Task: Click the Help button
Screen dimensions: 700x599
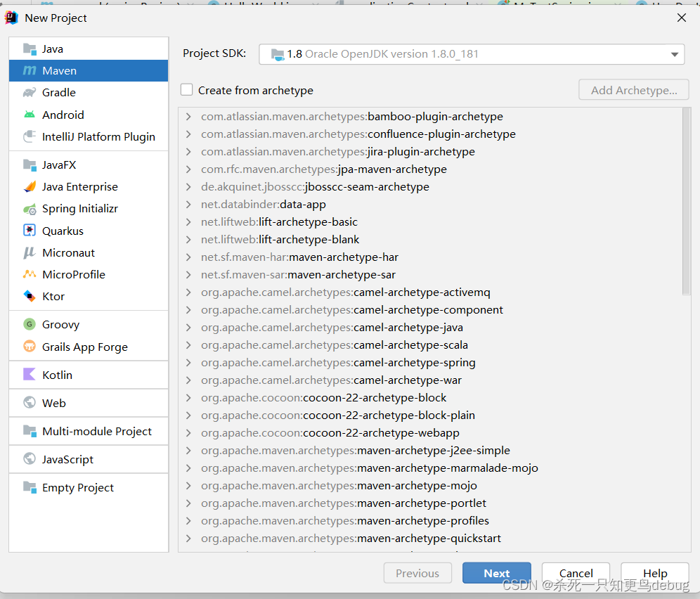Action: 655,573
